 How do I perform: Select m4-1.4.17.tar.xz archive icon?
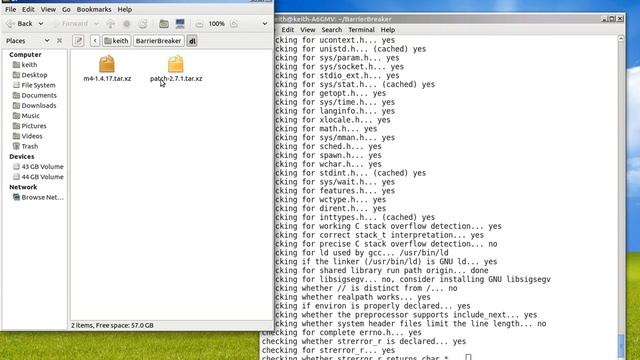(107, 64)
